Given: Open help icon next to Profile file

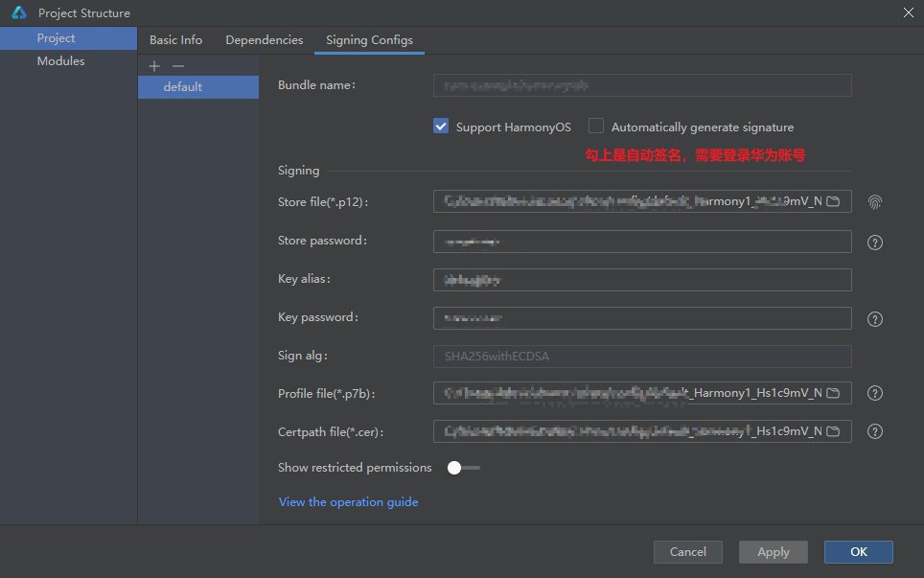Looking at the screenshot, I should [x=874, y=393].
